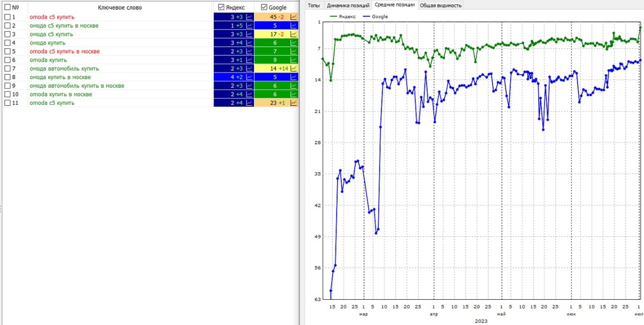Open the Общая видимость tab
Image resolution: width=644 pixels, height=325 pixels.
coord(440,5)
